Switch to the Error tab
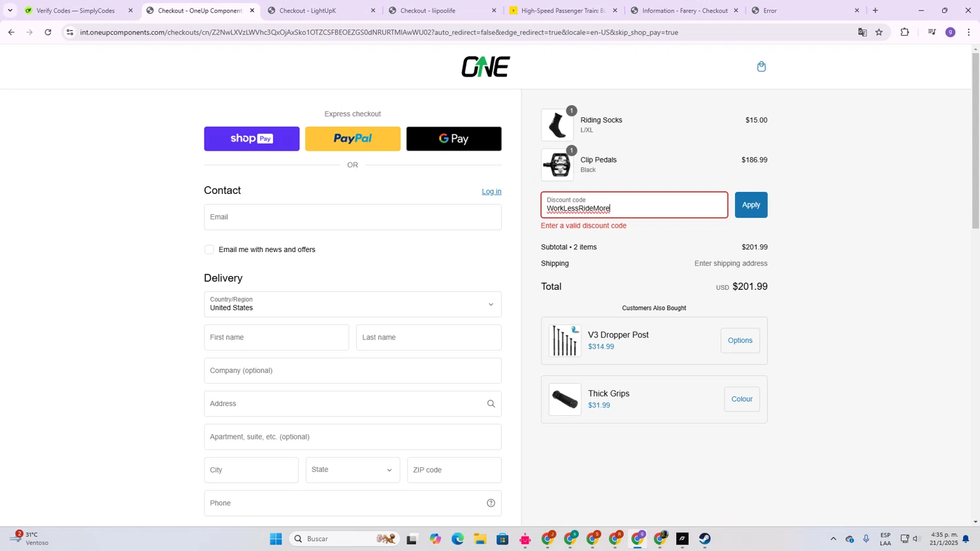980x551 pixels. pos(804,10)
